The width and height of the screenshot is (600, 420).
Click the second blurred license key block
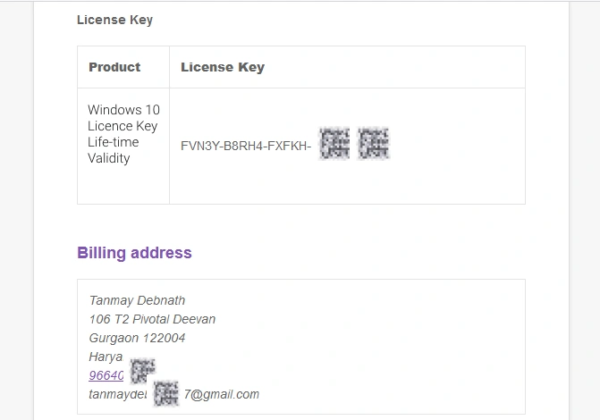(x=372, y=144)
